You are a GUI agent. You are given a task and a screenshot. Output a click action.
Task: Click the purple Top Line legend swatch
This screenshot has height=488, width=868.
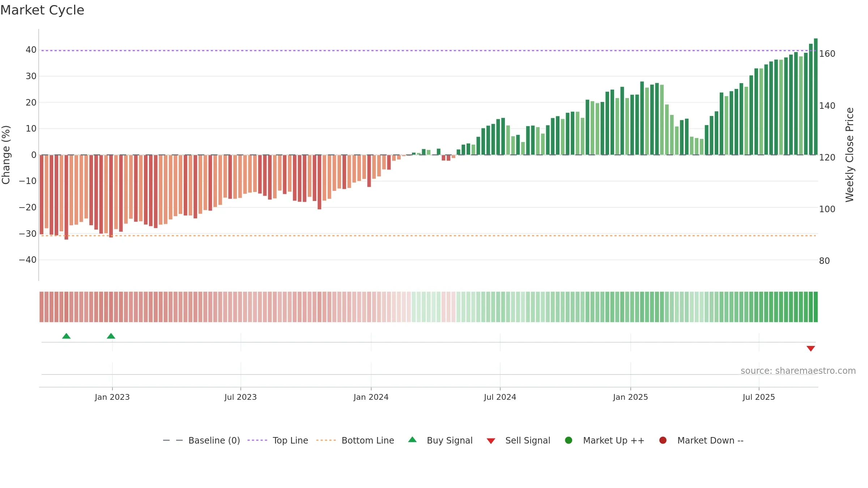[257, 440]
